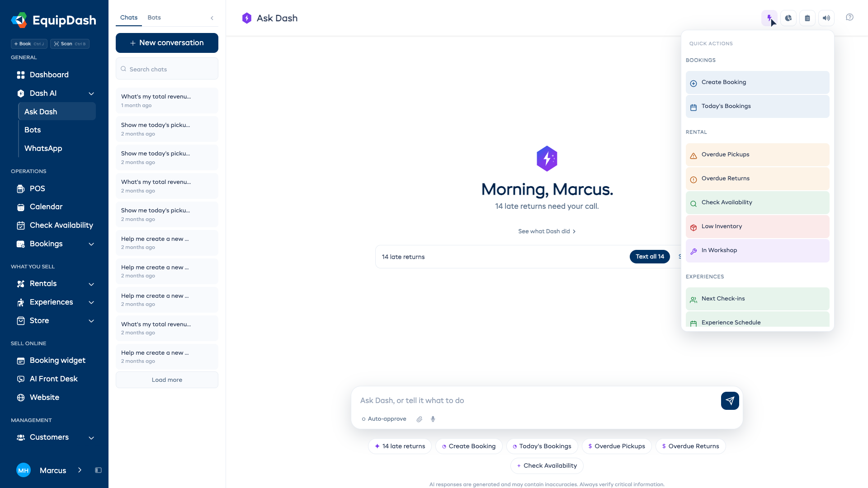Click the send message paper plane button
The image size is (868, 488).
(730, 400)
